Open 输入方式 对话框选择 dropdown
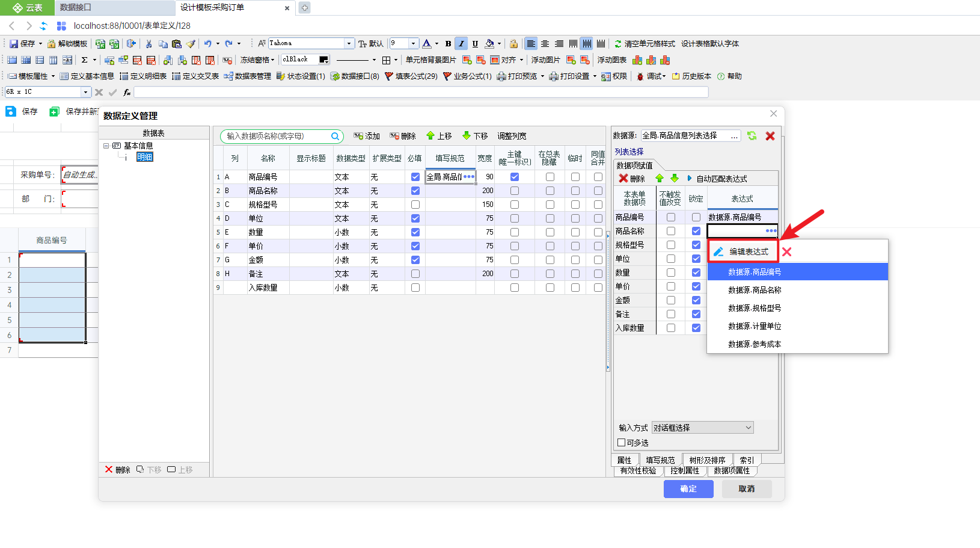The image size is (980, 548). coord(703,428)
